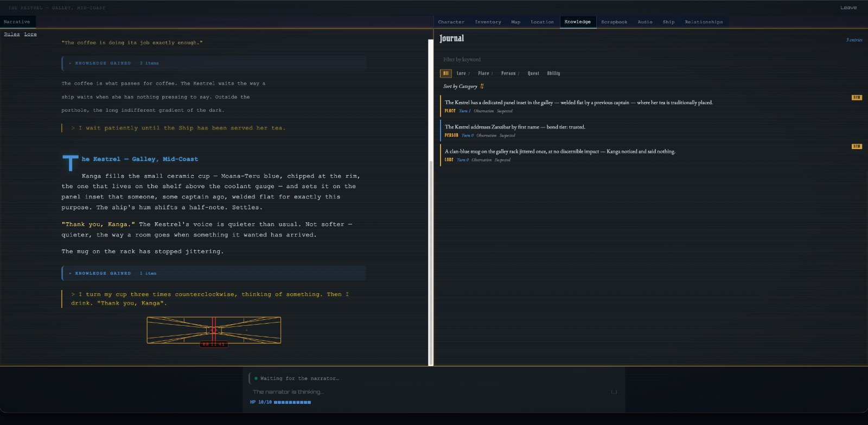The height and width of the screenshot is (425, 868).
Task: Select the Narrative tab
Action: (x=17, y=22)
